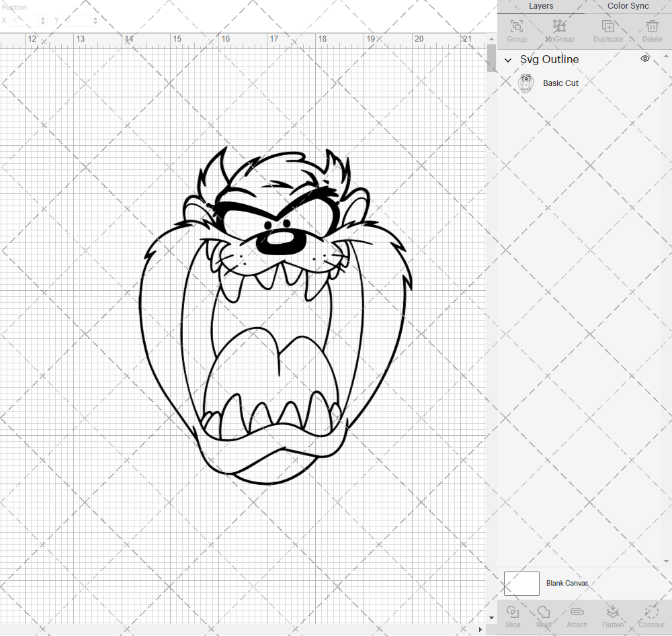This screenshot has width=672, height=636.
Task: Click the Group icon
Action: (516, 27)
